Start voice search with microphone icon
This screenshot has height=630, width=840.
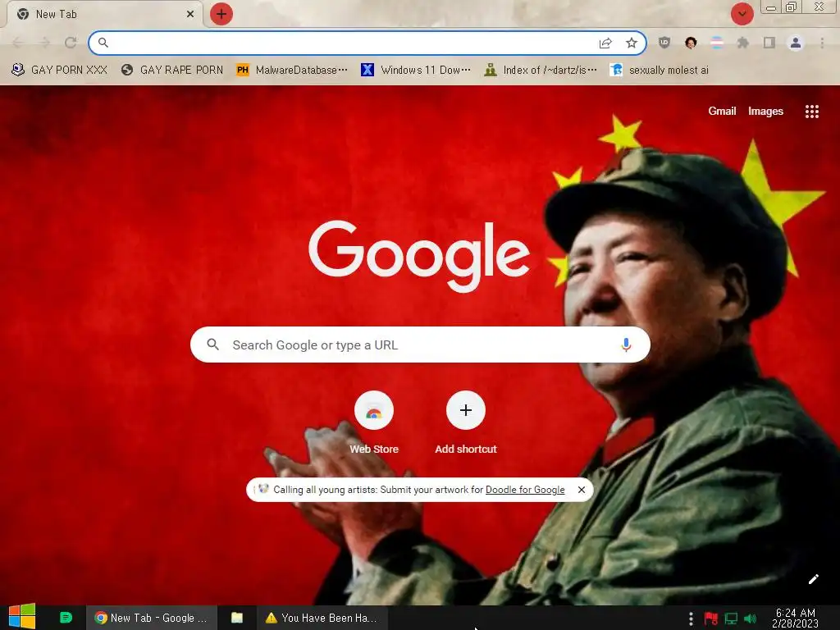click(x=626, y=345)
